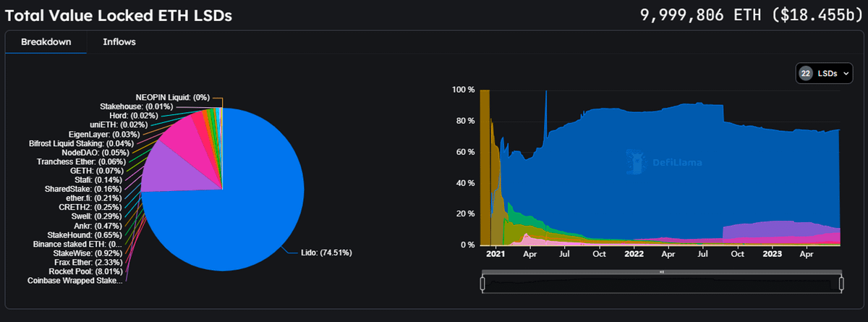Switch to the Inflows tab
The height and width of the screenshot is (322, 868).
119,42
